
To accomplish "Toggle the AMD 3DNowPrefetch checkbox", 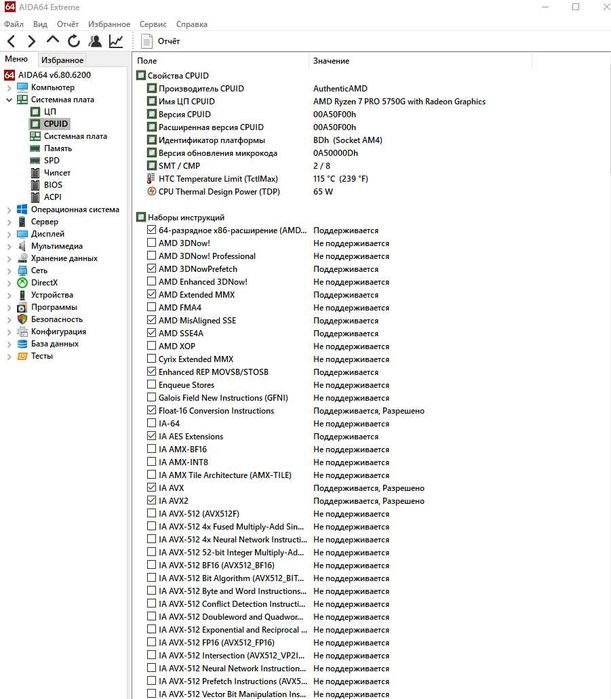I will (152, 268).
